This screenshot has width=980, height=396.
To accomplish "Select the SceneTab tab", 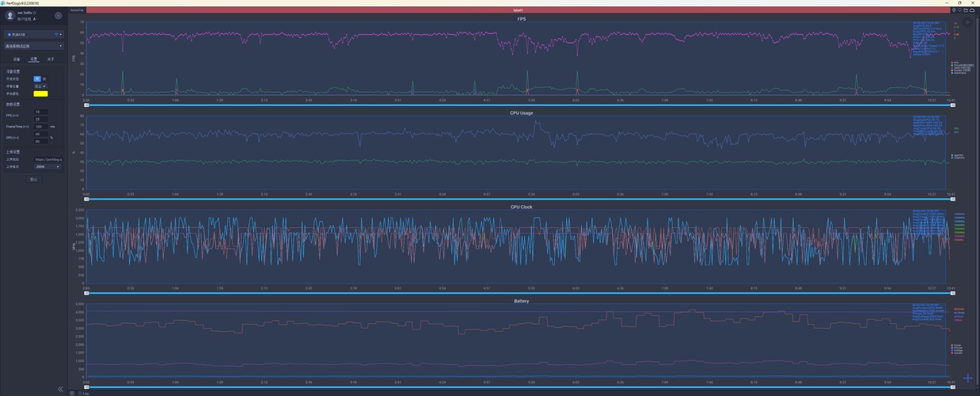I will click(x=77, y=10).
